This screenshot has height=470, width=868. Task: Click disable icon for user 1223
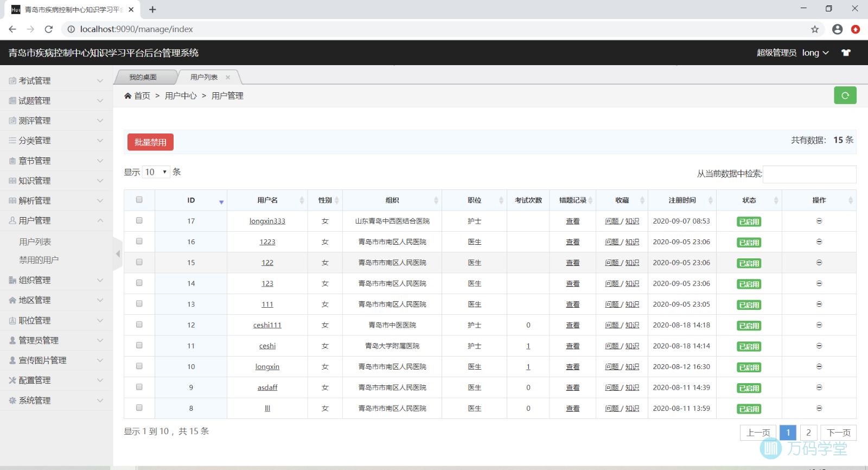[819, 242]
